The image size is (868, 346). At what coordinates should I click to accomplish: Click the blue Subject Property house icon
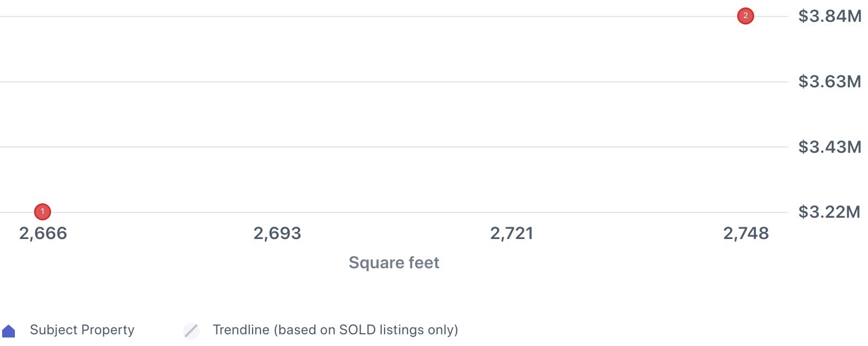(x=9, y=331)
